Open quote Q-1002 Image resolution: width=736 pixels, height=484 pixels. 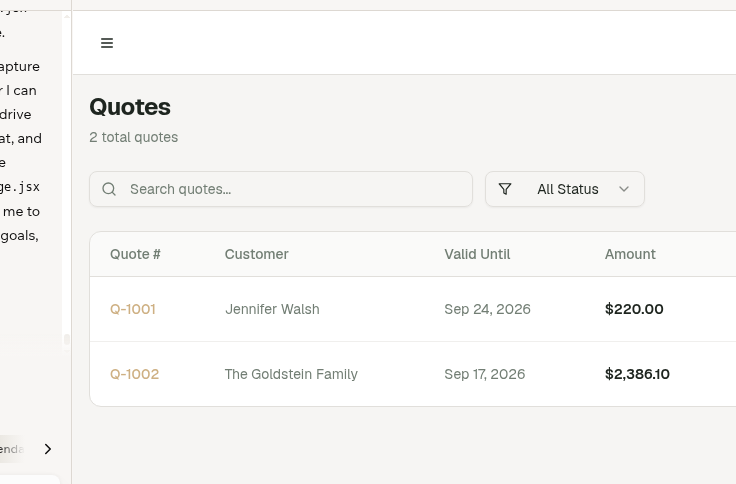(x=135, y=374)
